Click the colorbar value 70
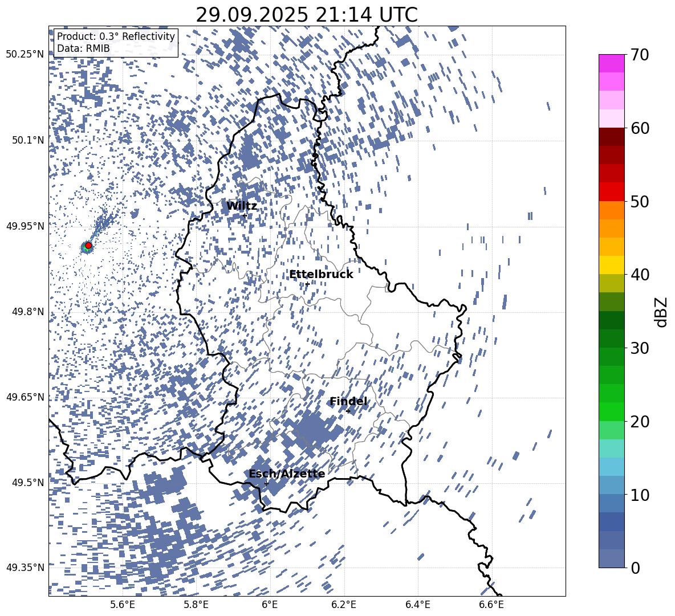This screenshot has width=675, height=616. click(640, 55)
